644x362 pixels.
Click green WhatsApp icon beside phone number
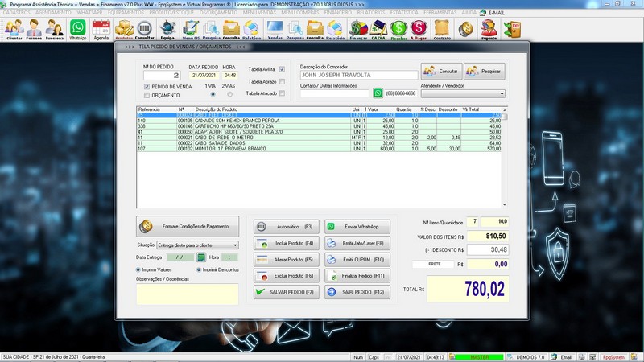pyautogui.click(x=377, y=93)
